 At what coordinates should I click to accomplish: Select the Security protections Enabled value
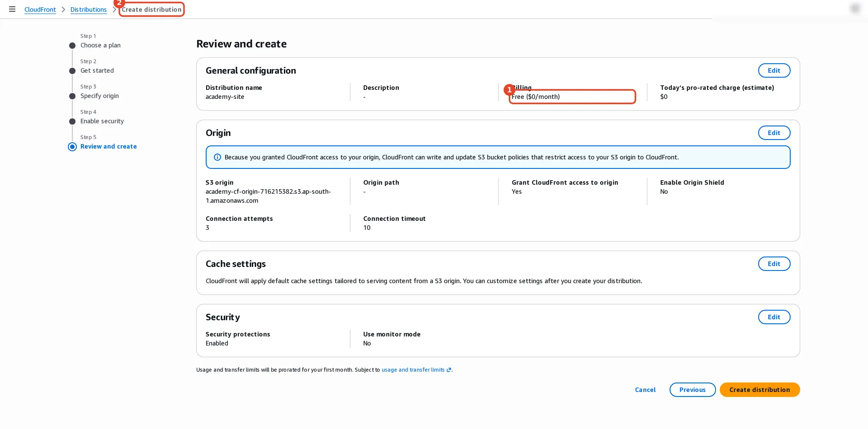(x=217, y=343)
